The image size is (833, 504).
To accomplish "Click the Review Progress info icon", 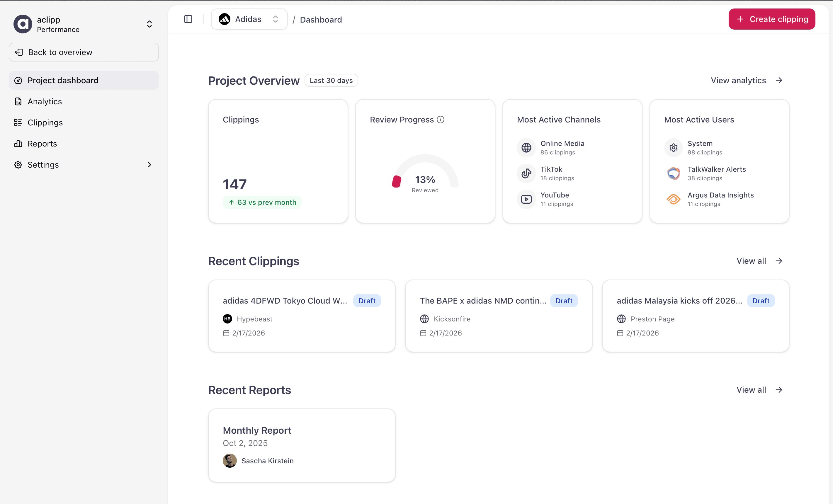I will click(441, 119).
